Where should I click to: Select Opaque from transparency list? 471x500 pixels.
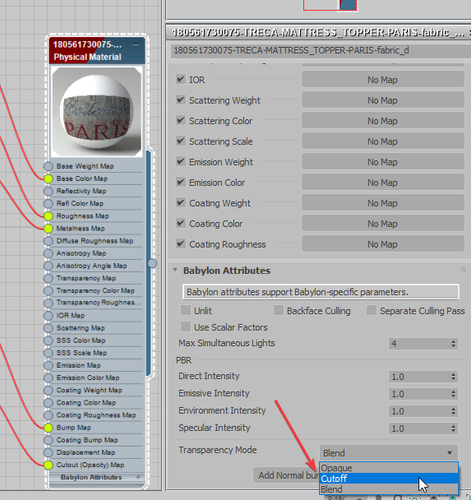click(389, 468)
